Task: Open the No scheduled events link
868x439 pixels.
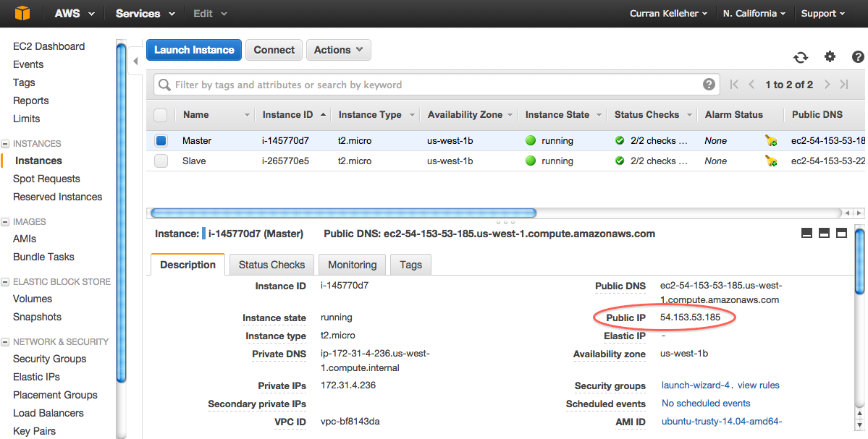Action: [x=706, y=404]
